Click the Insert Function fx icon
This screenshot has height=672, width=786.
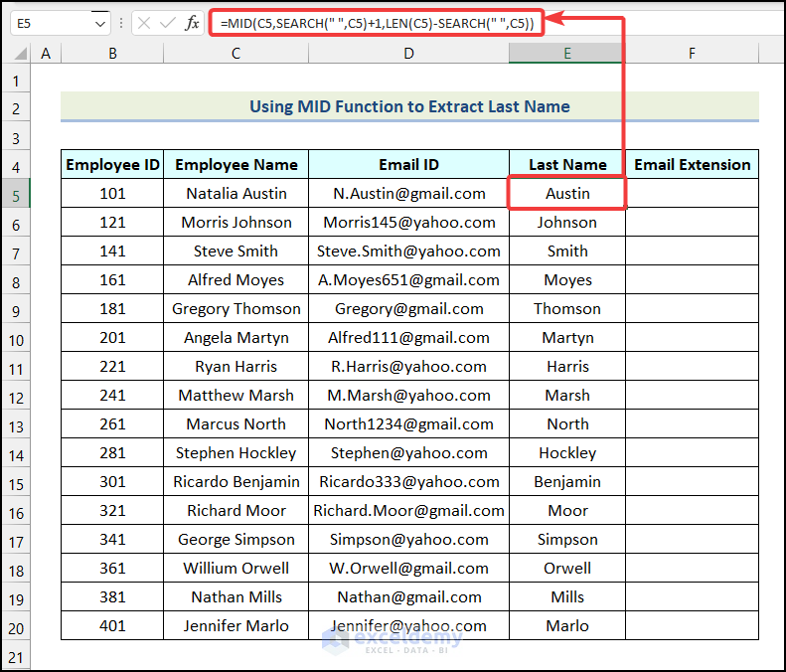[x=192, y=23]
